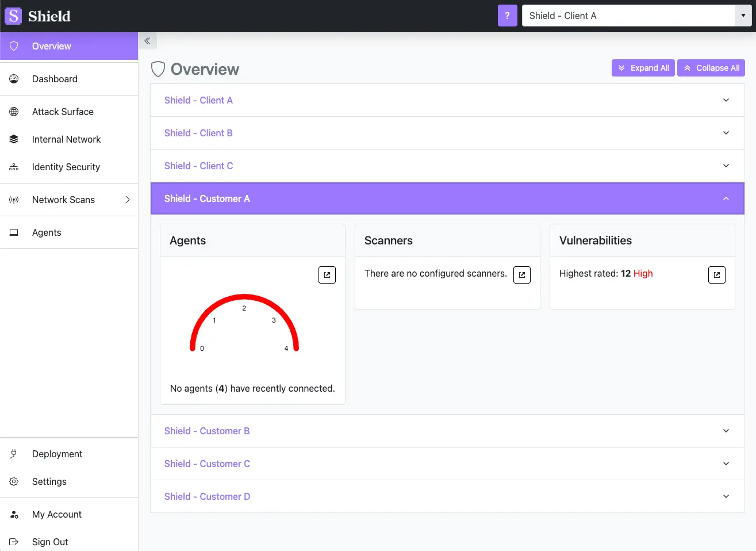Screen dimensions: 756x551
Task: Open the Vulnerabilities external link icon
Action: [716, 274]
